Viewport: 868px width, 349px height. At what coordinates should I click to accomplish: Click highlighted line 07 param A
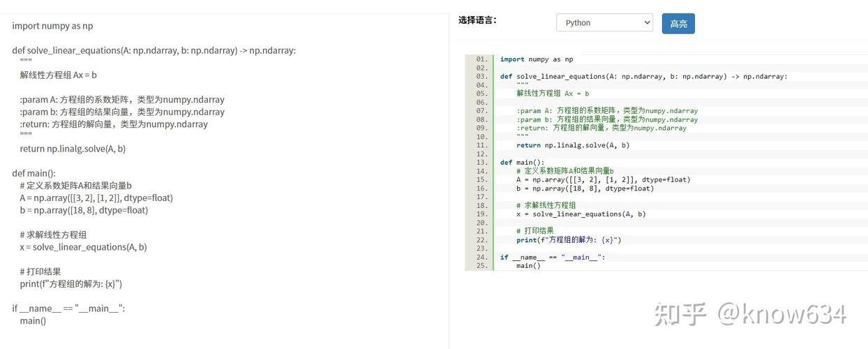[607, 111]
